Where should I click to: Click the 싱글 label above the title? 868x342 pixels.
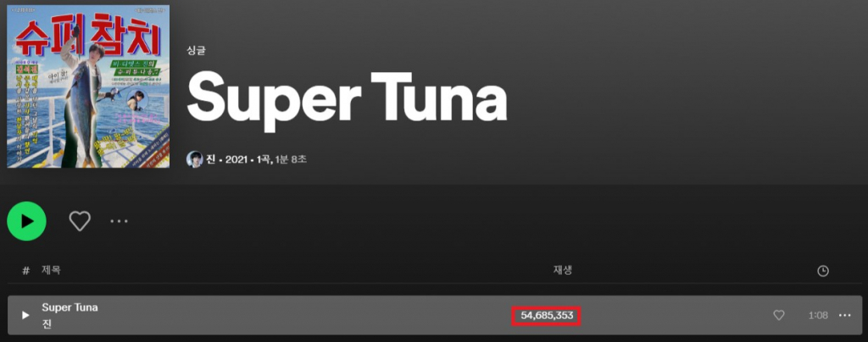click(x=197, y=51)
